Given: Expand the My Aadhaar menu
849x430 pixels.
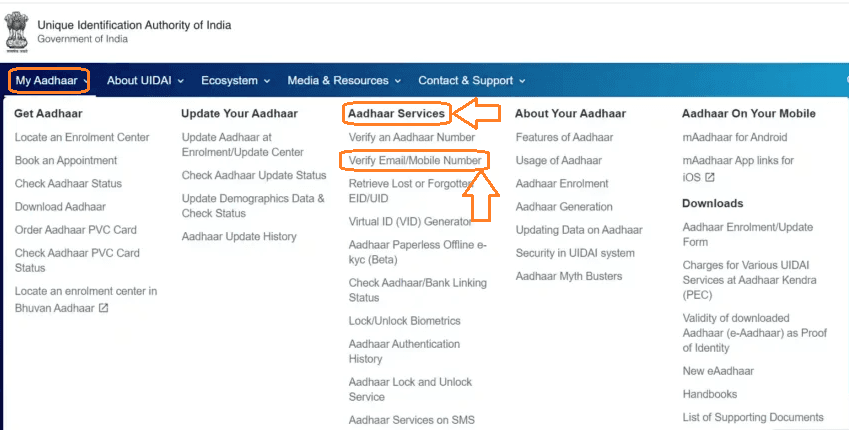Looking at the screenshot, I should [x=49, y=81].
